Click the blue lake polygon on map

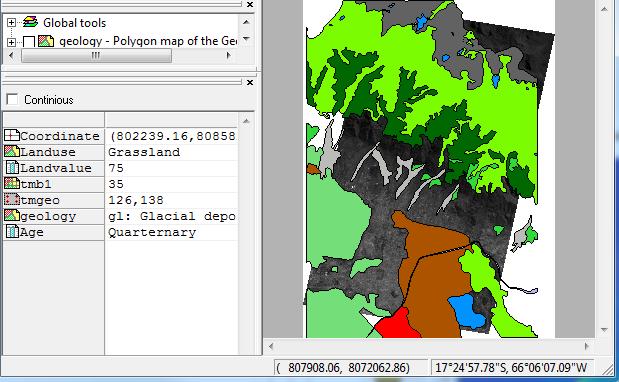click(x=465, y=310)
